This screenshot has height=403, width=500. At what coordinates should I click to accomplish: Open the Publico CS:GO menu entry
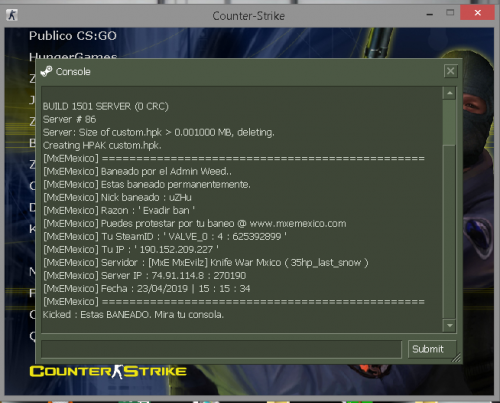pos(73,36)
